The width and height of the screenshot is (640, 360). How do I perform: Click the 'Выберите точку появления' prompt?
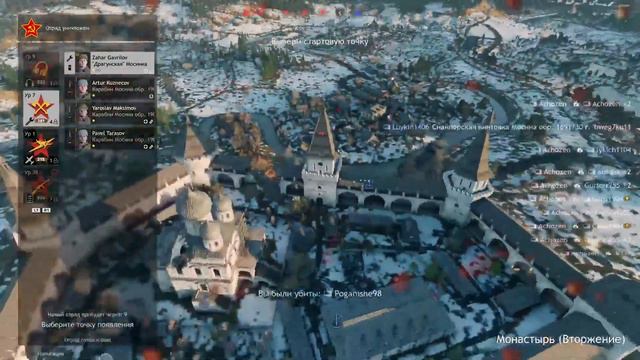(x=87, y=325)
